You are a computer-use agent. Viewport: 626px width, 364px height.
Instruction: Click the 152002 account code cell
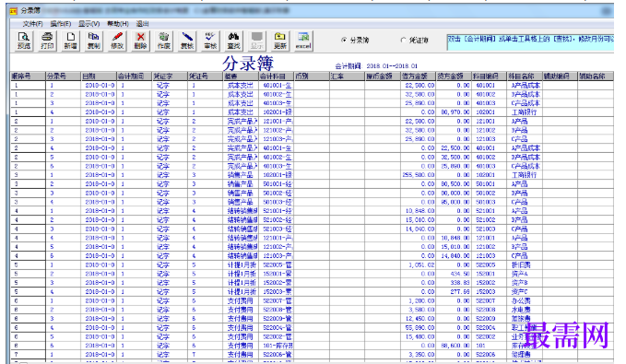point(489,283)
